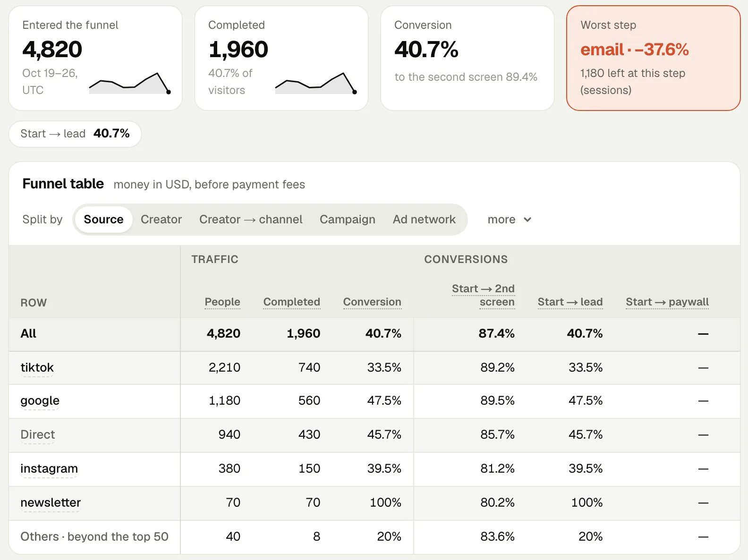
Task: Click google's "89.5%" second screen value
Action: pyautogui.click(x=498, y=400)
